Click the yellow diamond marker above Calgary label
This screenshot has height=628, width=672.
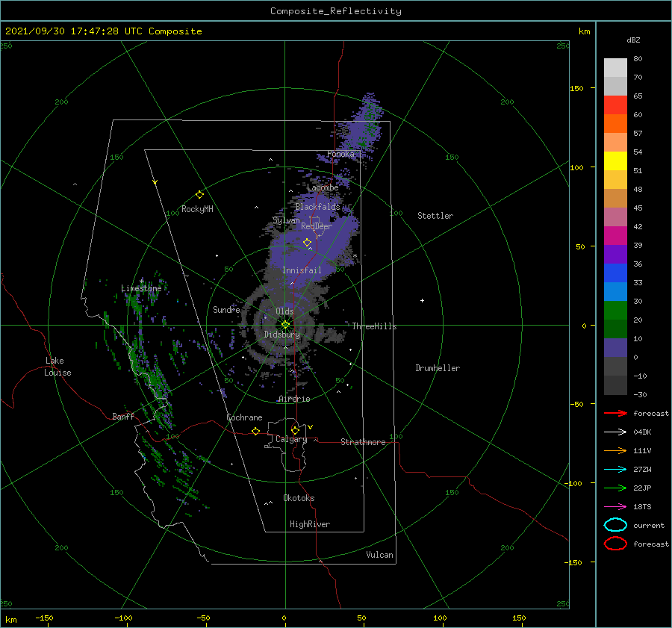(295, 430)
